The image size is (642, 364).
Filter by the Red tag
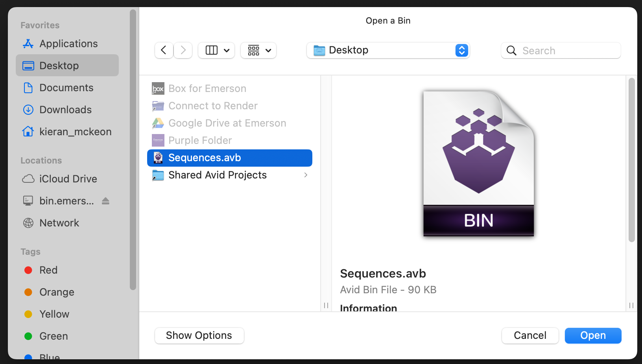(67, 270)
